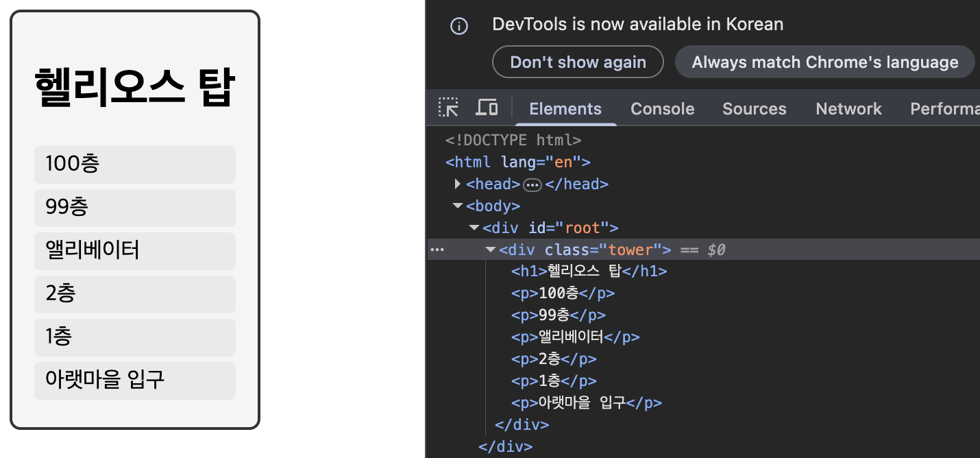
Task: Click the Don't show again button
Action: 578,62
